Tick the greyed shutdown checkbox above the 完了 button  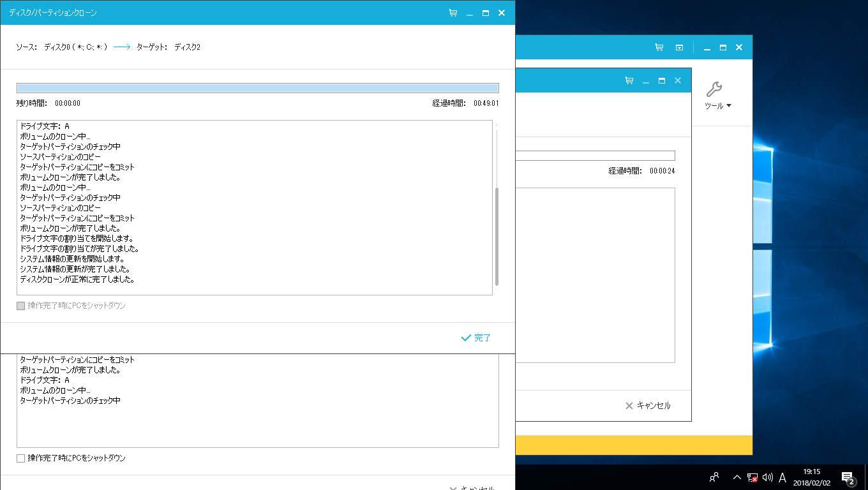click(21, 306)
